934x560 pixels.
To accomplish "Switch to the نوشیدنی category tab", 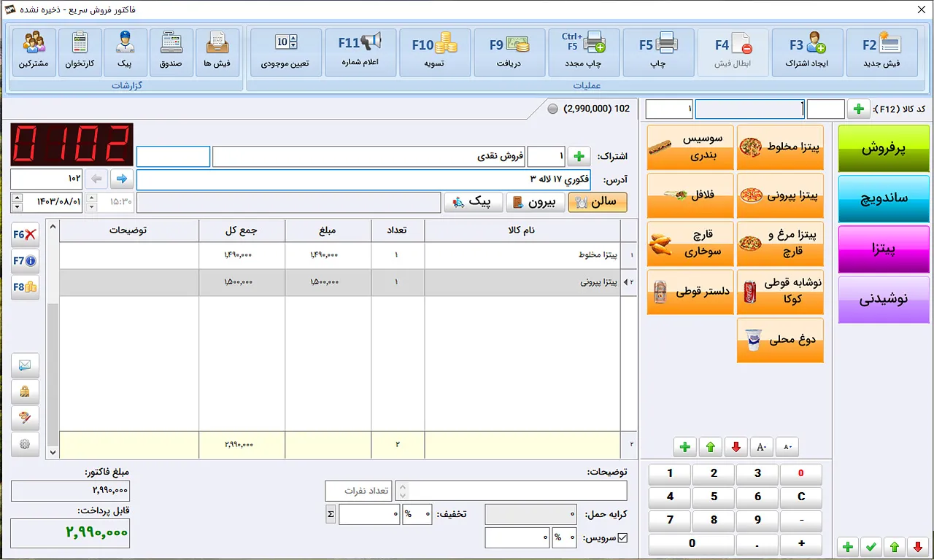I will coord(884,299).
